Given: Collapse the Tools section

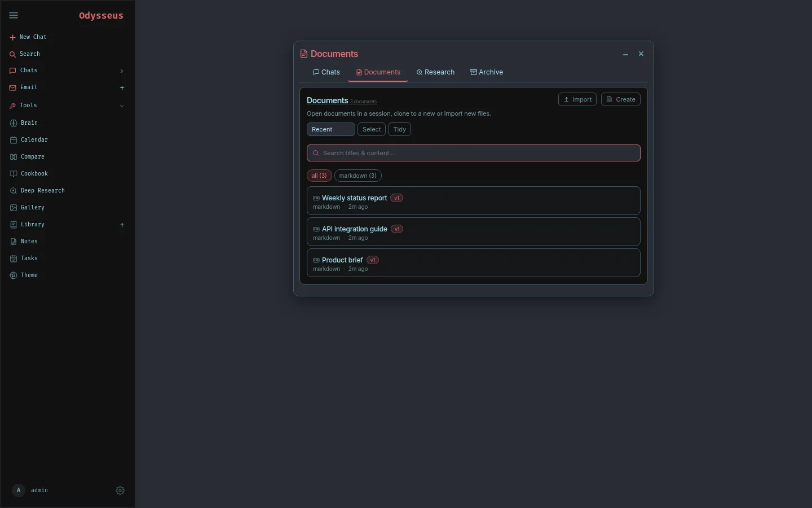Looking at the screenshot, I should (121, 106).
